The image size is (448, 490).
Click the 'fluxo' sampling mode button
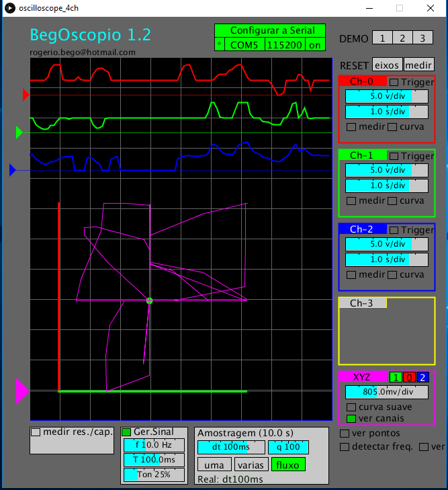point(287,464)
